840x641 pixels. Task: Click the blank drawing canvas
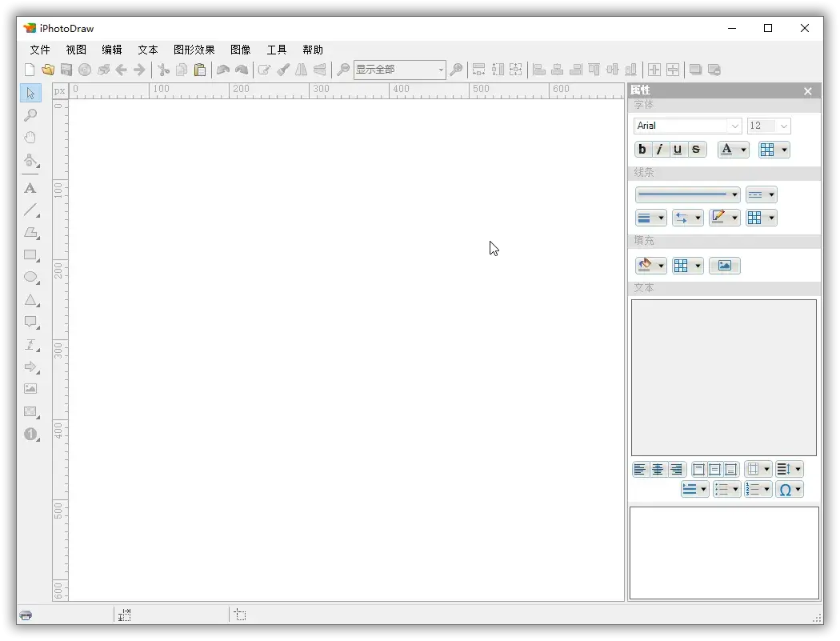click(346, 350)
